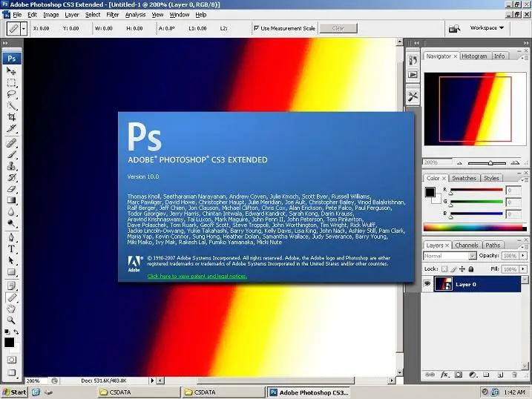Select the Lasso tool
532x399 pixels.
pos(11,94)
